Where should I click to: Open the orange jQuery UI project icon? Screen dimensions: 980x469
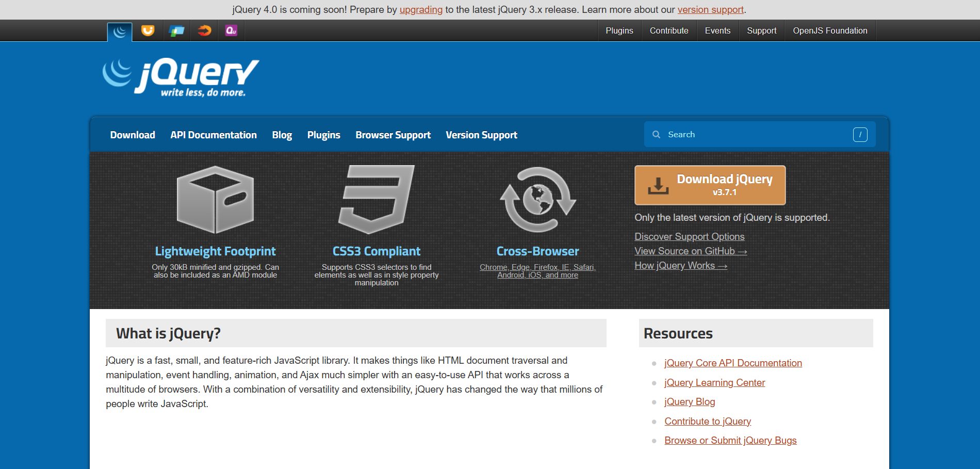[x=148, y=31]
